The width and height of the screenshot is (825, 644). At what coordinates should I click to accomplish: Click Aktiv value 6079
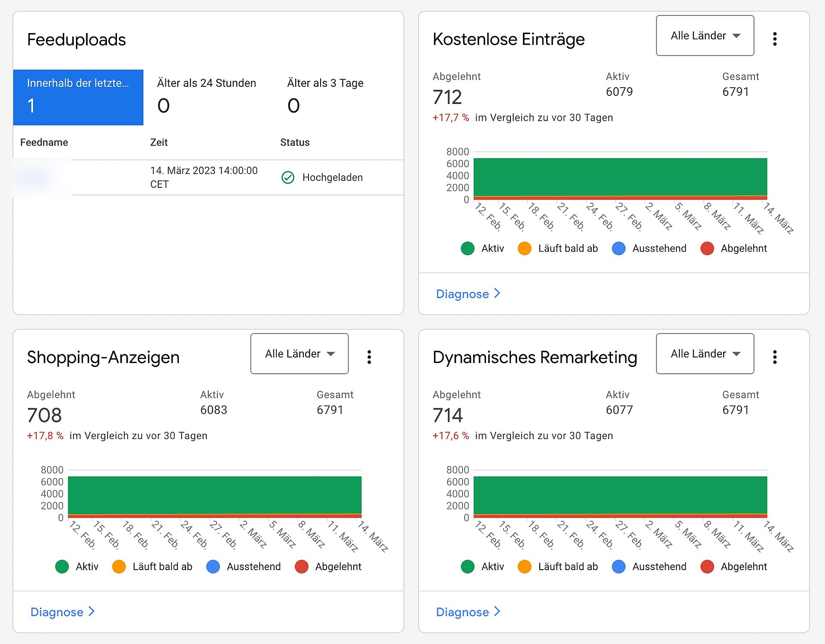tap(619, 92)
